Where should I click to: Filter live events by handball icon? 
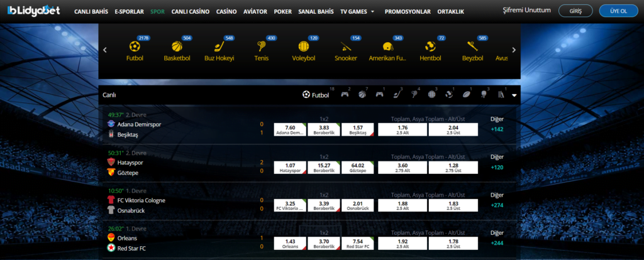click(x=449, y=94)
